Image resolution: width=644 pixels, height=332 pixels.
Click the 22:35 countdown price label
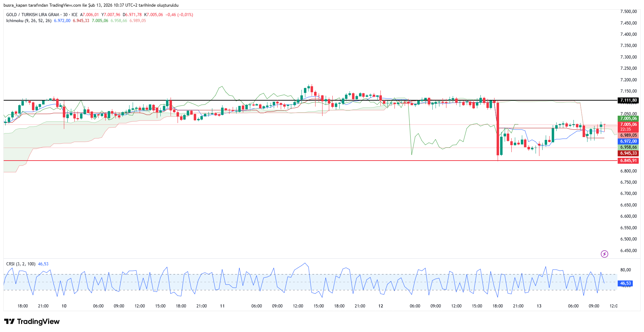pos(625,129)
